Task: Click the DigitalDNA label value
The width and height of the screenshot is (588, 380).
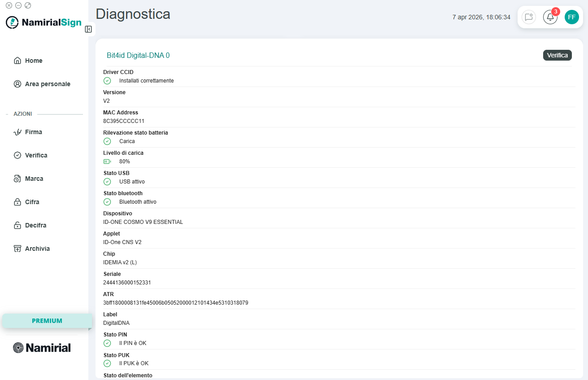Action: pyautogui.click(x=117, y=323)
